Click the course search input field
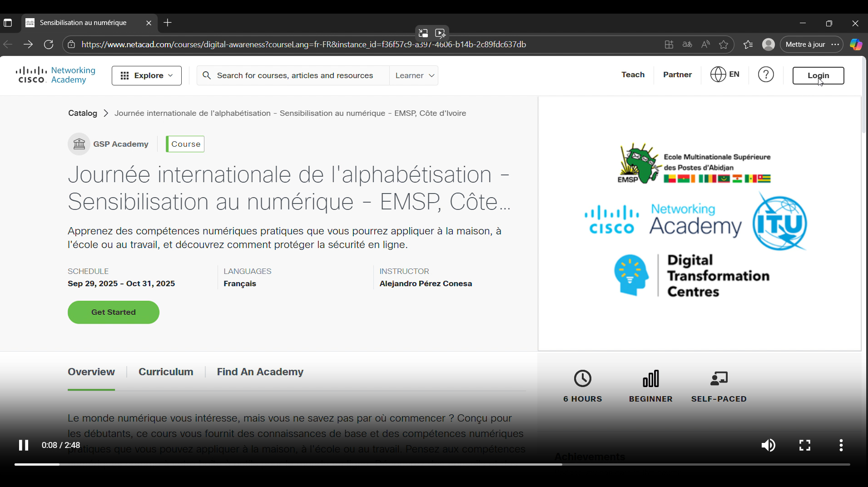Image resolution: width=868 pixels, height=487 pixels. click(295, 76)
